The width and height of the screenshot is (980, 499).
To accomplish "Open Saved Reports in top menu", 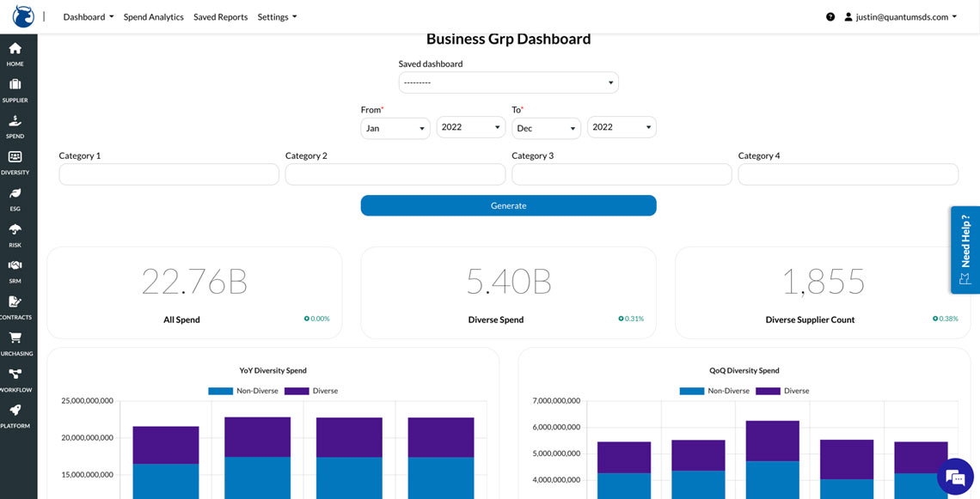I will click(220, 17).
